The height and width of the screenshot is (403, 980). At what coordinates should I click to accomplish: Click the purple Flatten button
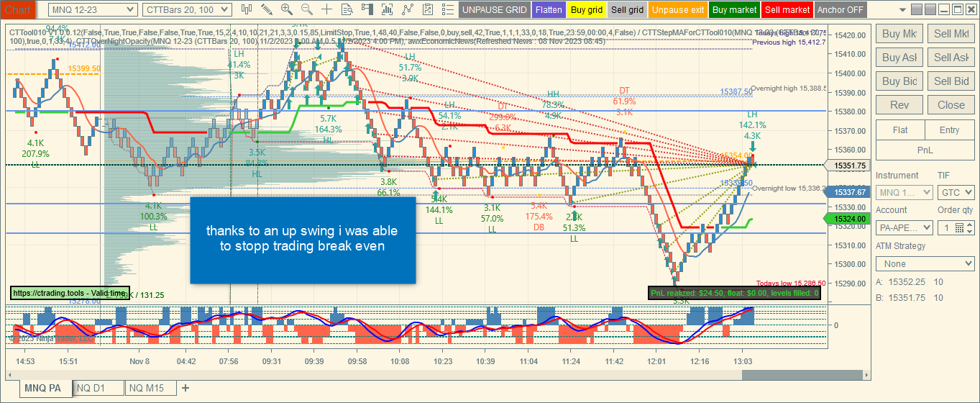549,10
